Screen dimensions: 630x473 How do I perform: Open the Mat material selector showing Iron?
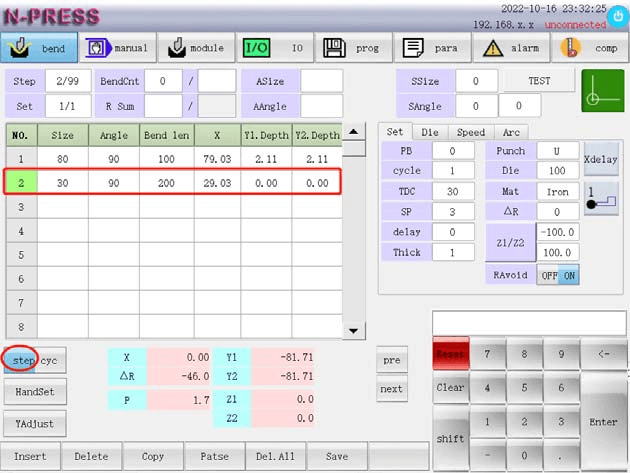click(x=557, y=191)
